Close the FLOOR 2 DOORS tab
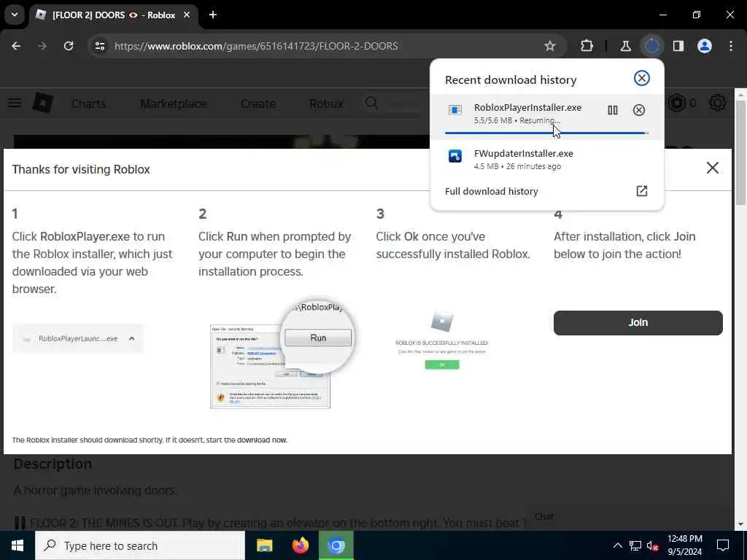This screenshot has height=560, width=747. pyautogui.click(x=187, y=15)
